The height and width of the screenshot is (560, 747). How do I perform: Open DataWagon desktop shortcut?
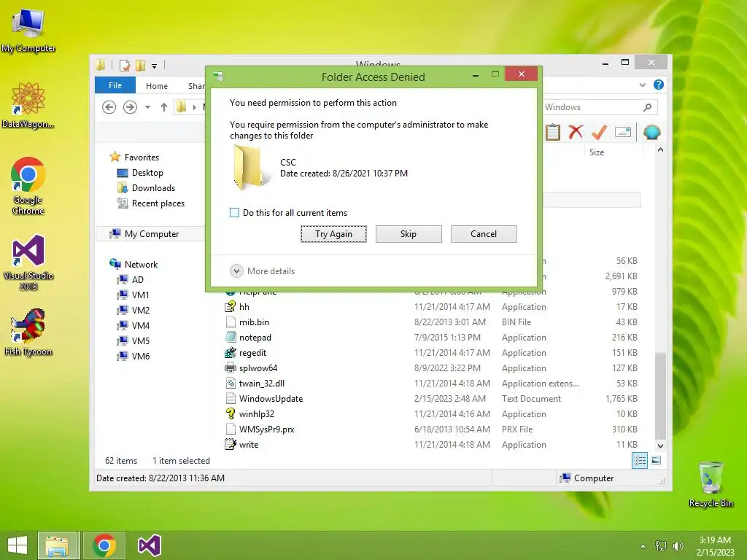[x=28, y=105]
